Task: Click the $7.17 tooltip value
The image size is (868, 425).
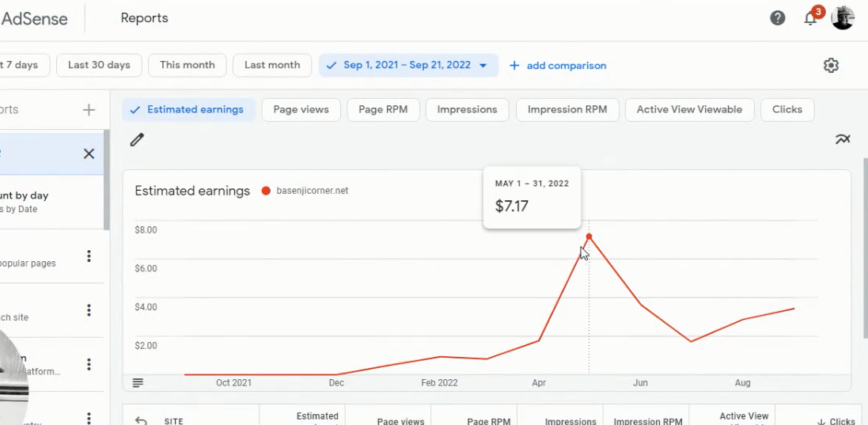Action: click(x=511, y=207)
